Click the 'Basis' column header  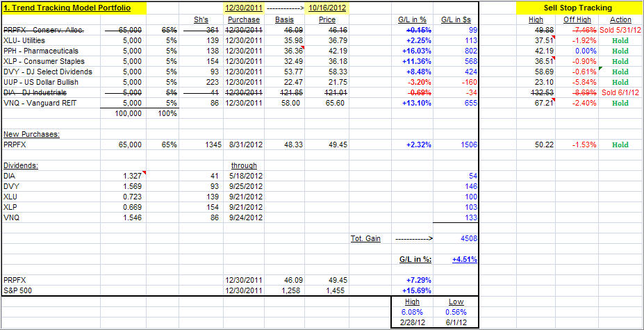(285, 19)
